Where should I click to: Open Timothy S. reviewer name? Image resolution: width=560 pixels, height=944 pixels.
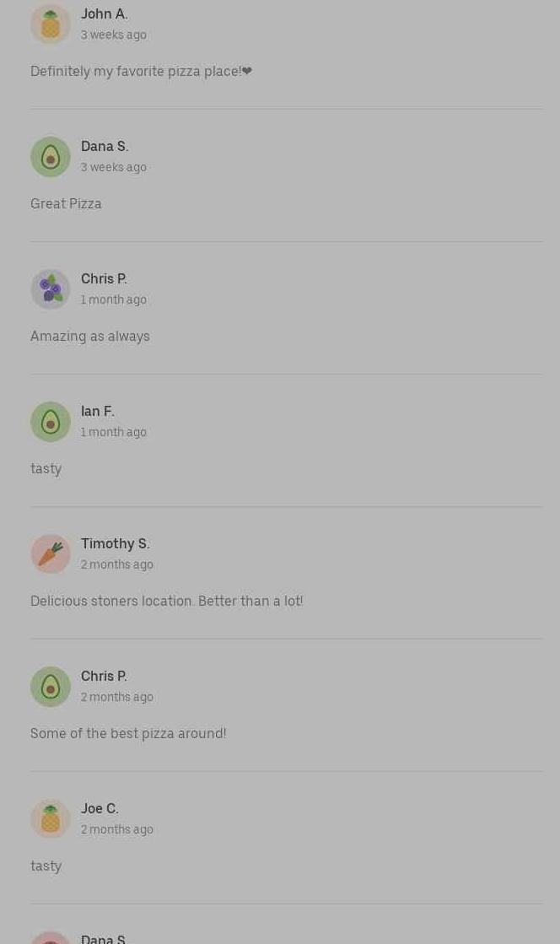coord(115,543)
